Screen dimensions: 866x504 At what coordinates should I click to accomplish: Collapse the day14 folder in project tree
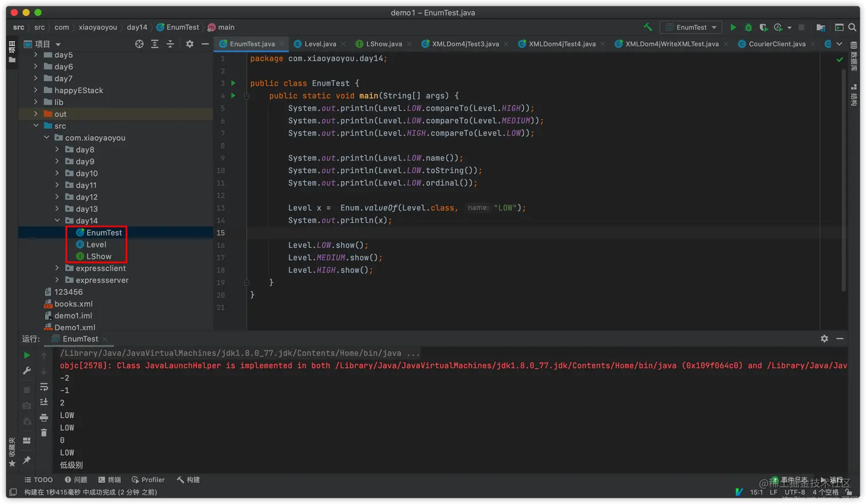pyautogui.click(x=57, y=220)
